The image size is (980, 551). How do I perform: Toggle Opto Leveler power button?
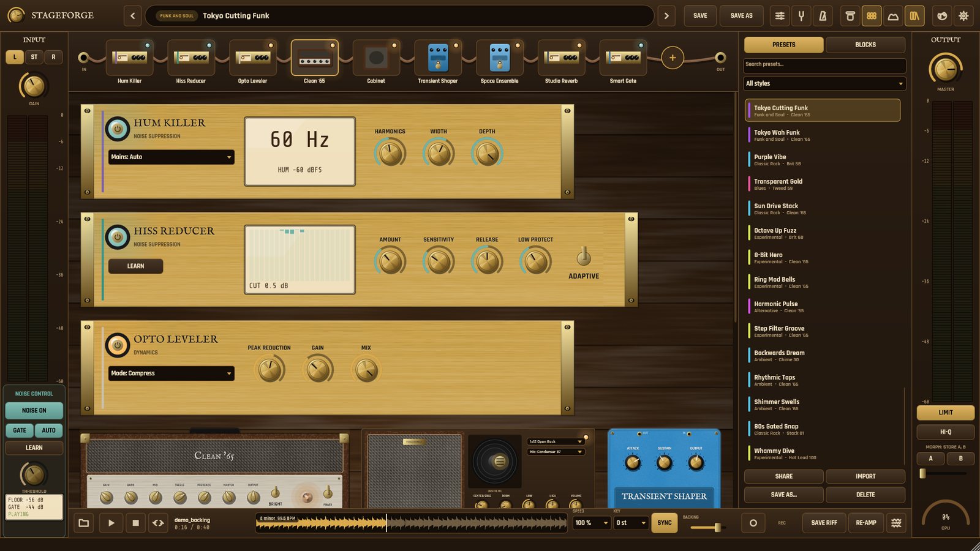118,345
